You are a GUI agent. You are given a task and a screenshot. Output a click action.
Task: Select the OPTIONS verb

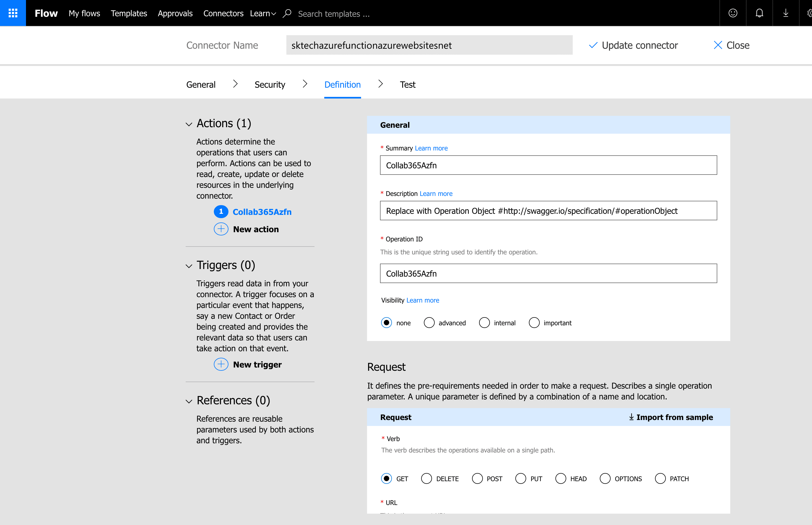click(605, 478)
